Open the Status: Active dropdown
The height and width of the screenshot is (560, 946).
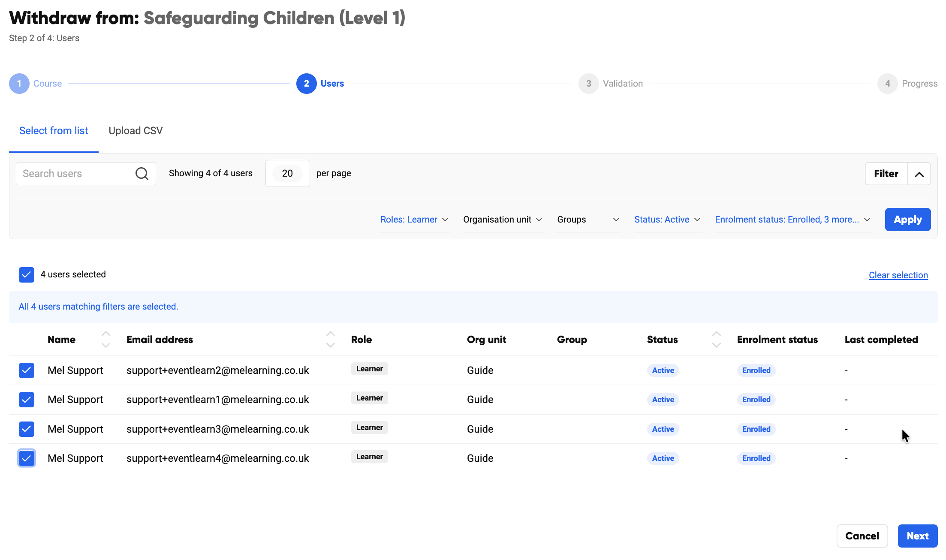tap(668, 220)
